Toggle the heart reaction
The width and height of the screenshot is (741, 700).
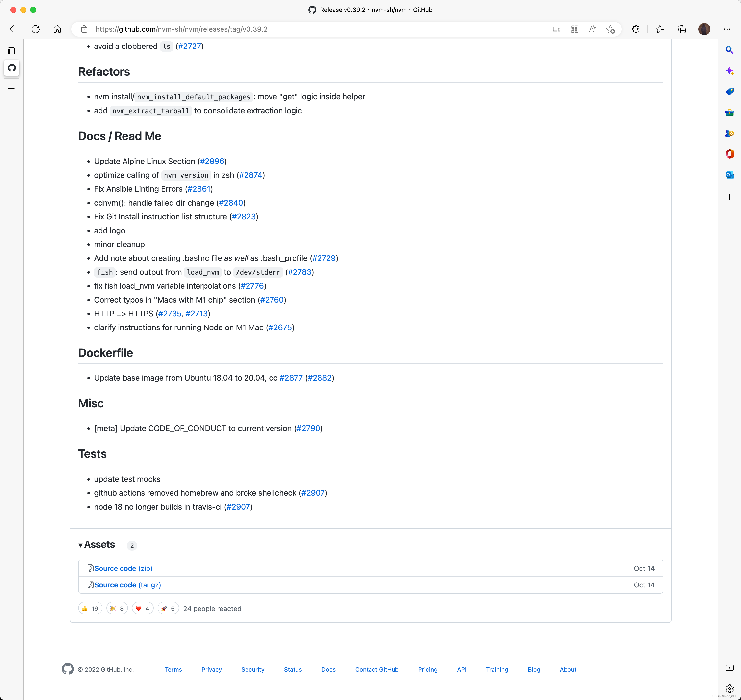143,608
